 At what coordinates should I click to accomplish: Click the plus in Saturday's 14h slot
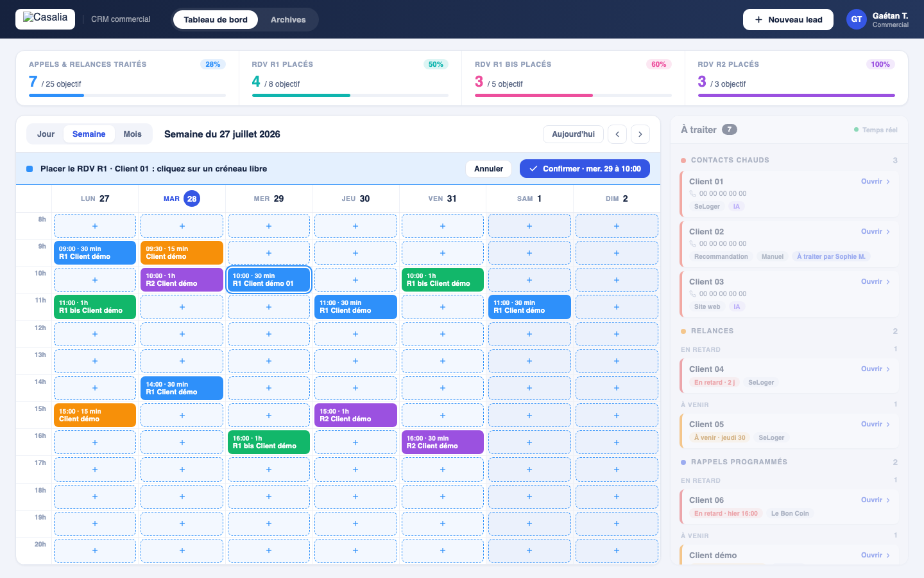529,388
